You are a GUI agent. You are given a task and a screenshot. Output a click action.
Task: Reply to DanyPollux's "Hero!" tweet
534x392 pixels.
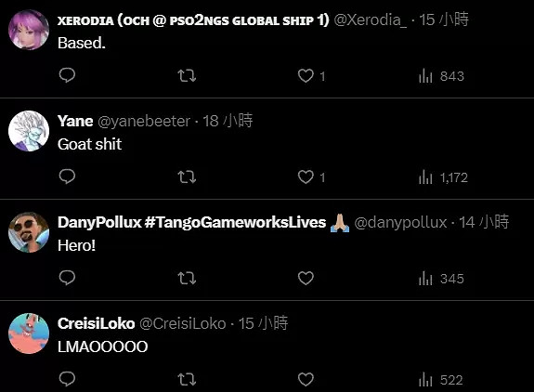pyautogui.click(x=67, y=278)
